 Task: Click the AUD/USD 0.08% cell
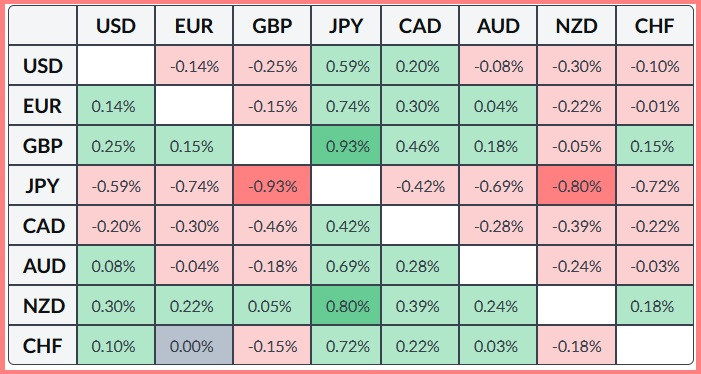[116, 266]
